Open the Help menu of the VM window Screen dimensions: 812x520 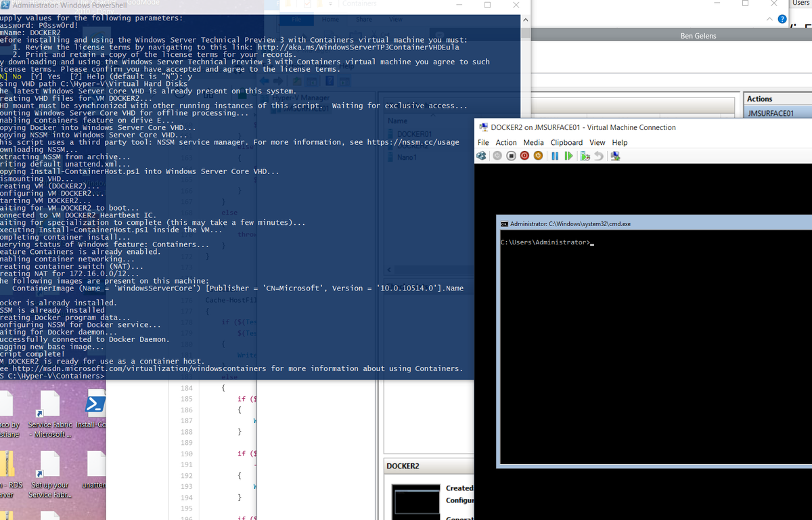620,142
